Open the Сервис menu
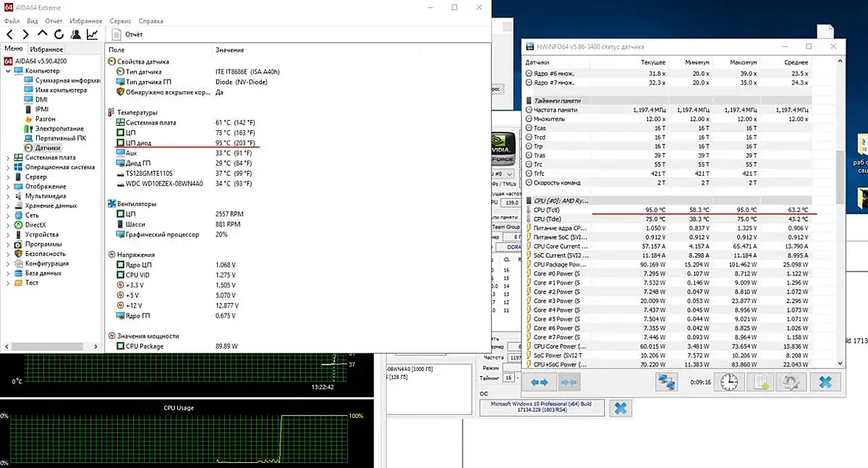 pyautogui.click(x=120, y=21)
